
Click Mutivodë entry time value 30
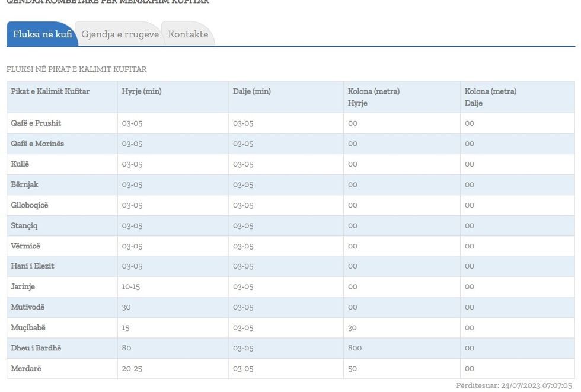coord(126,307)
